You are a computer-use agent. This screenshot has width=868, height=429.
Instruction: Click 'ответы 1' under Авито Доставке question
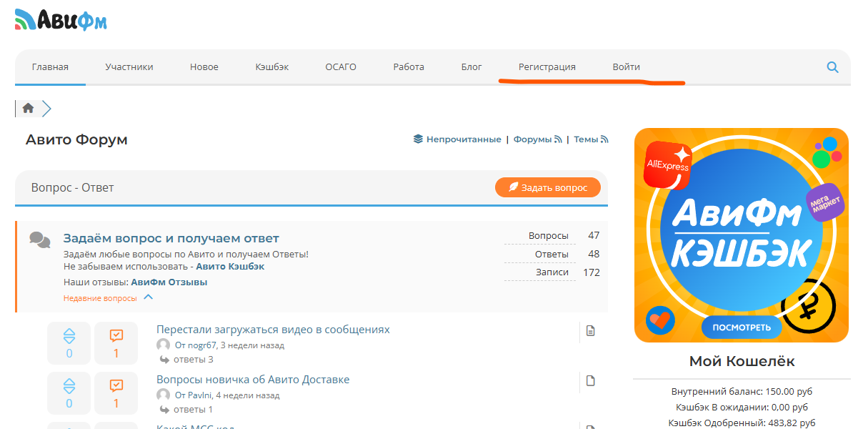193,410
